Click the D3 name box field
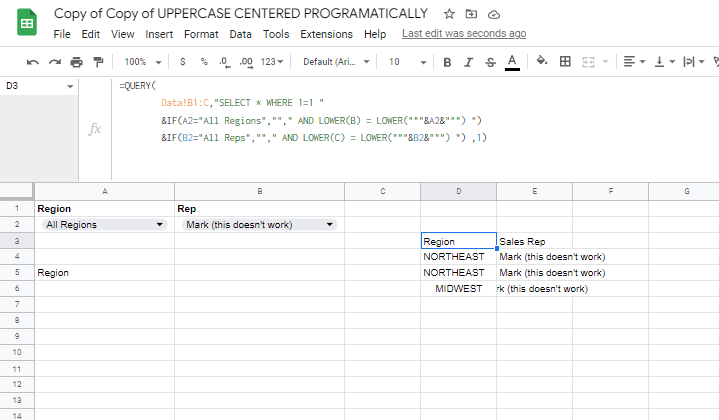719x420 pixels. (x=32, y=86)
